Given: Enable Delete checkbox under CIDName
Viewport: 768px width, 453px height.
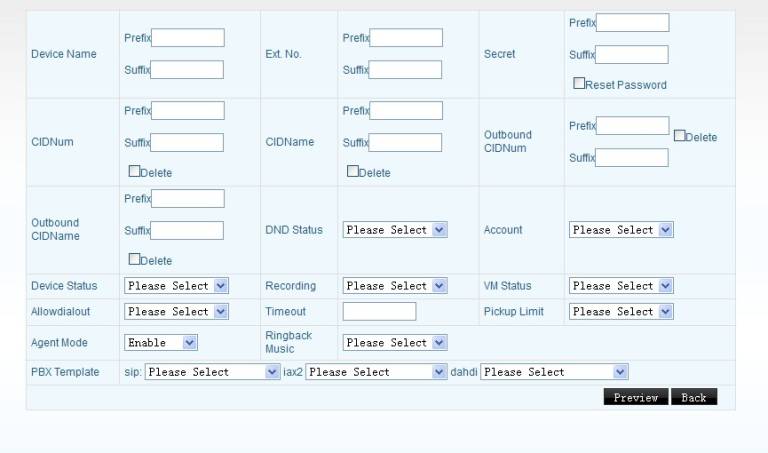Looking at the screenshot, I should coord(353,171).
